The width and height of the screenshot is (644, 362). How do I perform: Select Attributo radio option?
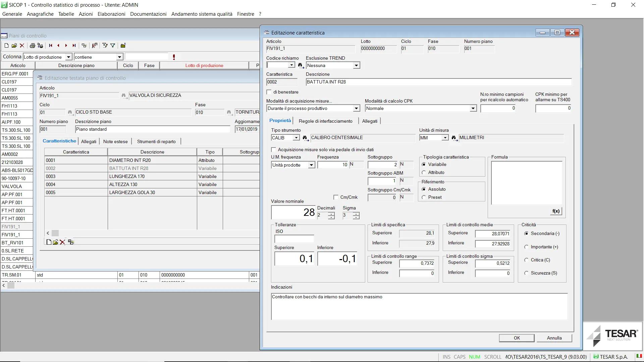(424, 173)
